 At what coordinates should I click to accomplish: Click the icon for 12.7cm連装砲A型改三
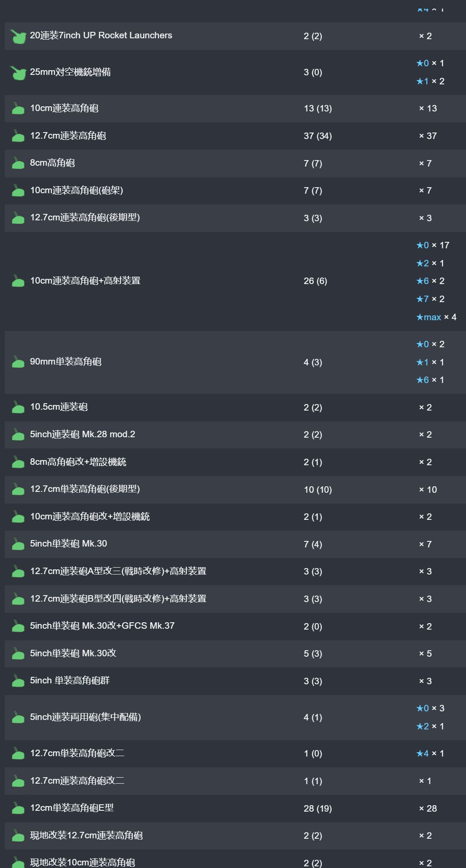[x=18, y=571]
